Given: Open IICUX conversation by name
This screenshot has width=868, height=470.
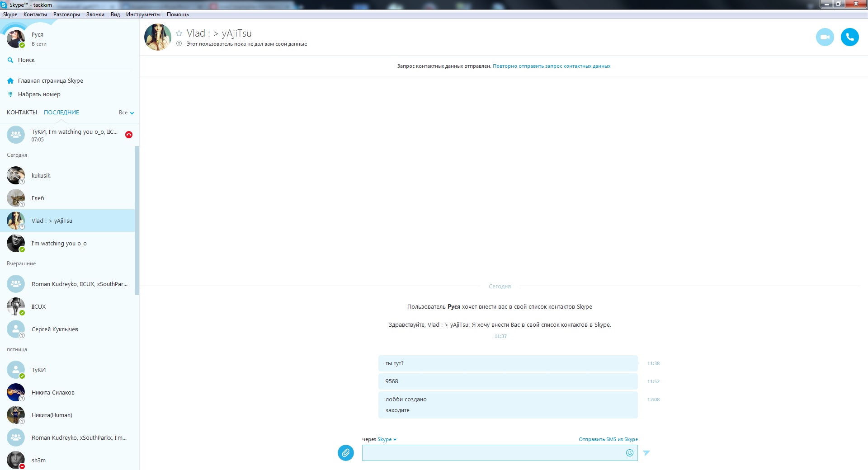Looking at the screenshot, I should point(38,306).
